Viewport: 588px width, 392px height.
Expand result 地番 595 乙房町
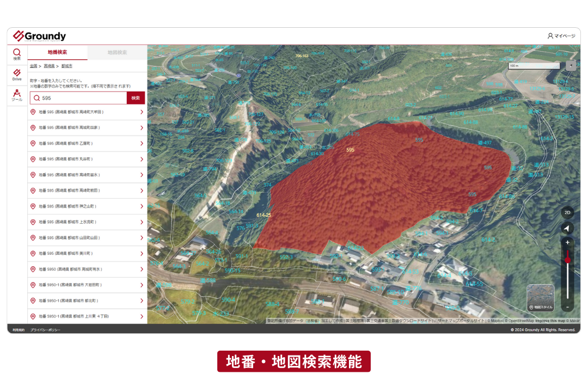[87, 144]
